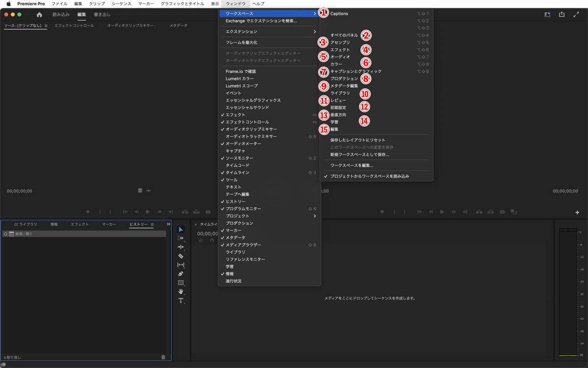Switch to 書き出し tab
The image size is (588, 368).
pos(102,15)
